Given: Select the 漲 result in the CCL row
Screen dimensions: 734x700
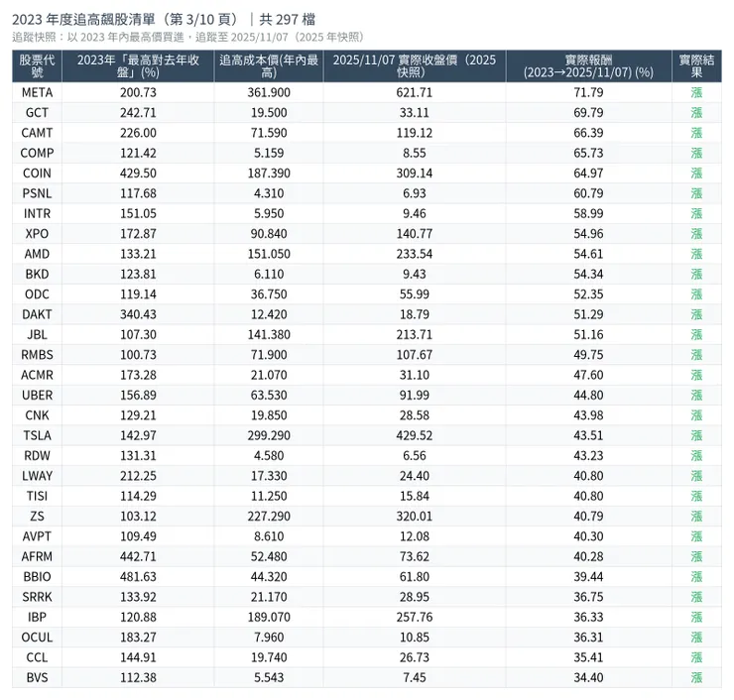Looking at the screenshot, I should 696,657.
